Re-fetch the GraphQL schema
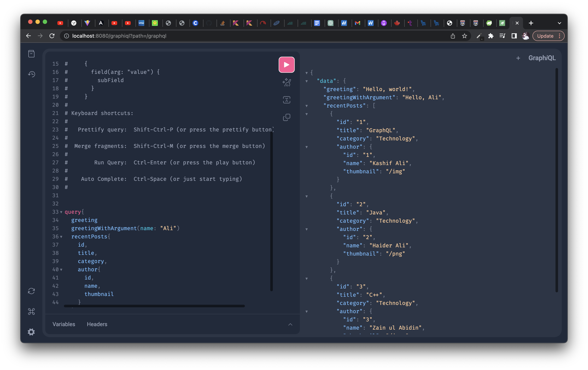Viewport: 588px width, 370px height. click(31, 291)
